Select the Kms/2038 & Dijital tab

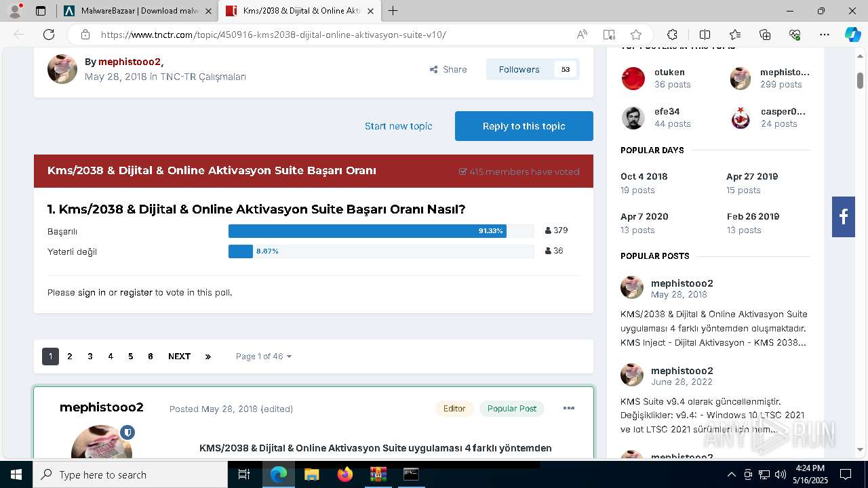click(x=300, y=11)
